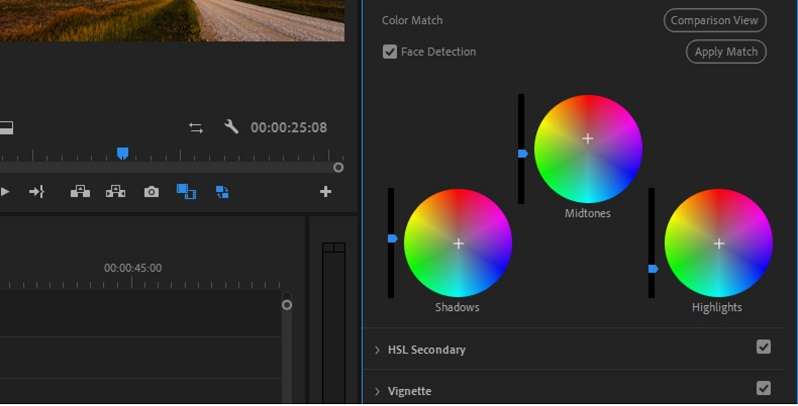Screen dimensions: 798x406
Task: Click the Color Match section label
Action: click(x=412, y=20)
